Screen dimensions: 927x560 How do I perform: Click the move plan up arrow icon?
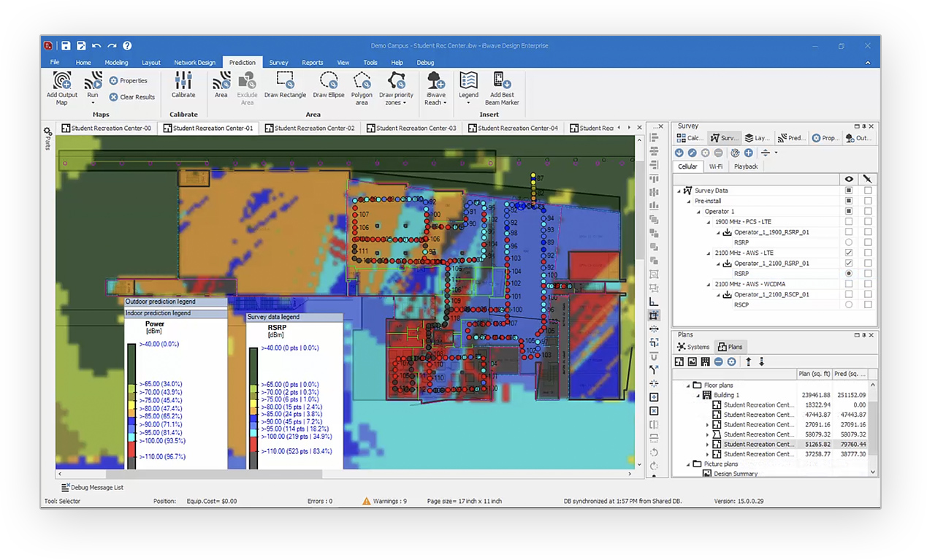tap(748, 362)
